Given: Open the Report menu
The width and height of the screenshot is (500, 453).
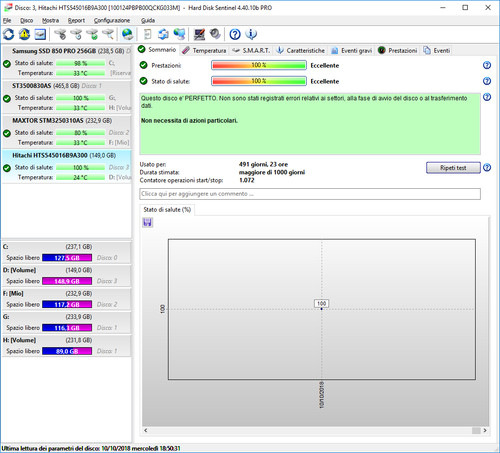Looking at the screenshot, I should click(x=76, y=20).
